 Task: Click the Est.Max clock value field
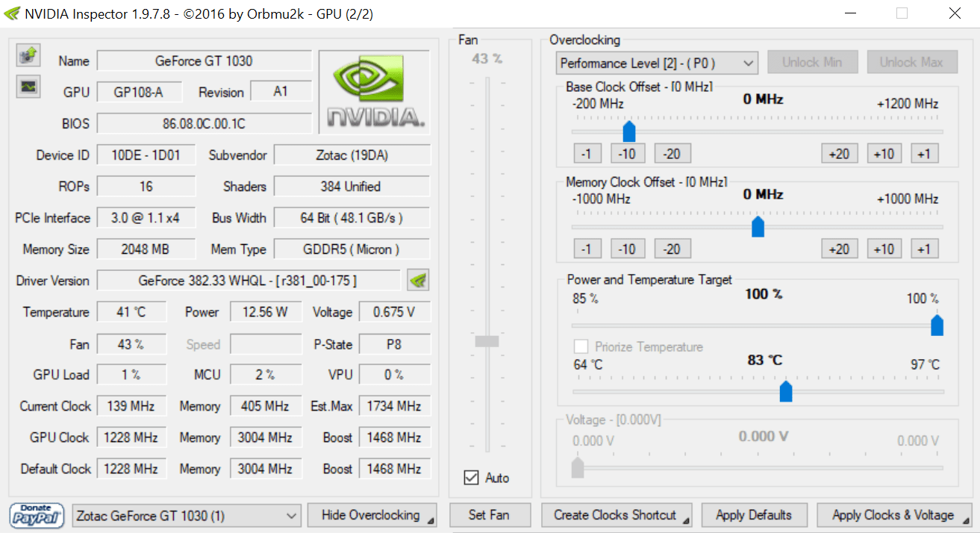point(395,406)
